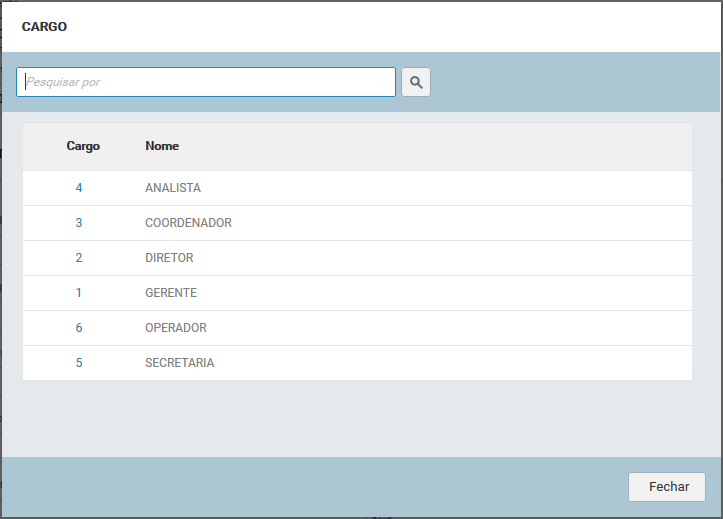The height and width of the screenshot is (519, 723).
Task: Click the CARGO dialog title
Action: click(x=44, y=27)
